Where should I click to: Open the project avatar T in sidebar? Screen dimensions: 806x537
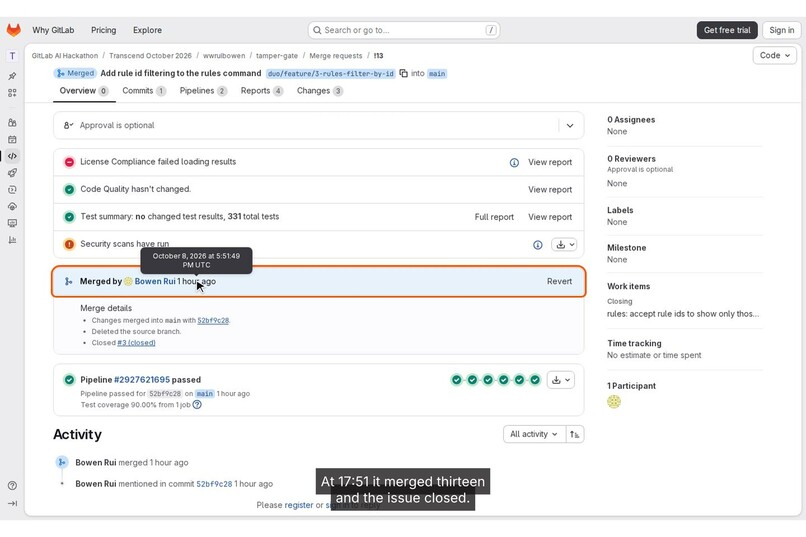(12, 55)
